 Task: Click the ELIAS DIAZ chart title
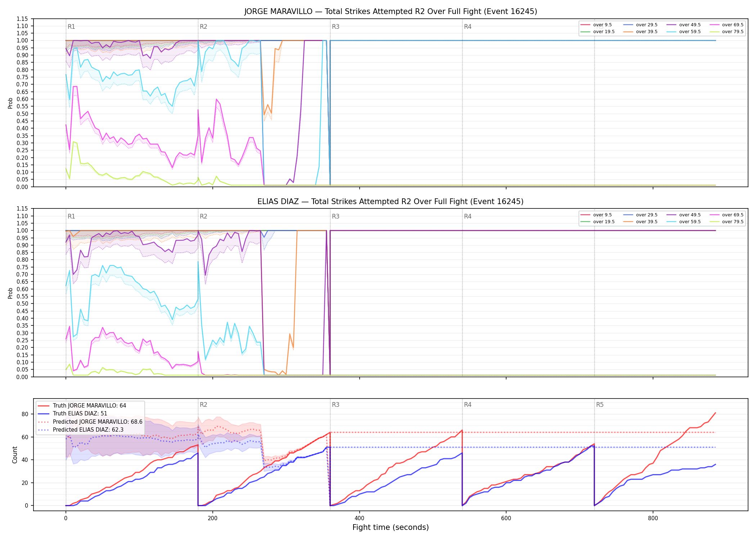(391, 202)
